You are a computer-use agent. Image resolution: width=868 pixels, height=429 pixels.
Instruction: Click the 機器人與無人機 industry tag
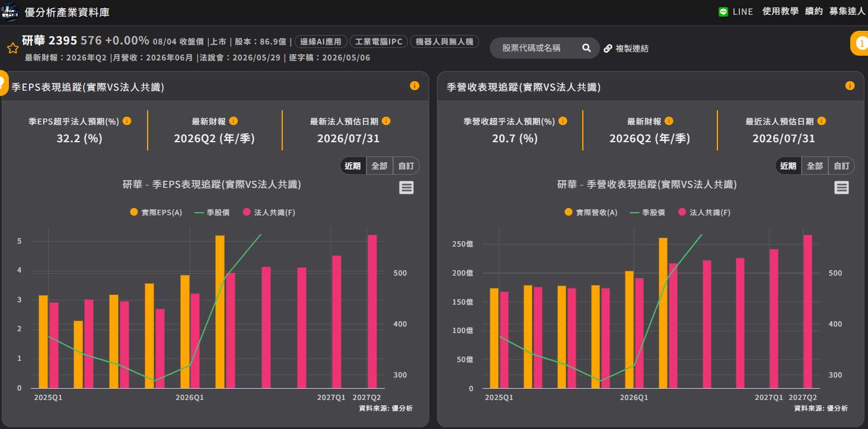pos(445,41)
